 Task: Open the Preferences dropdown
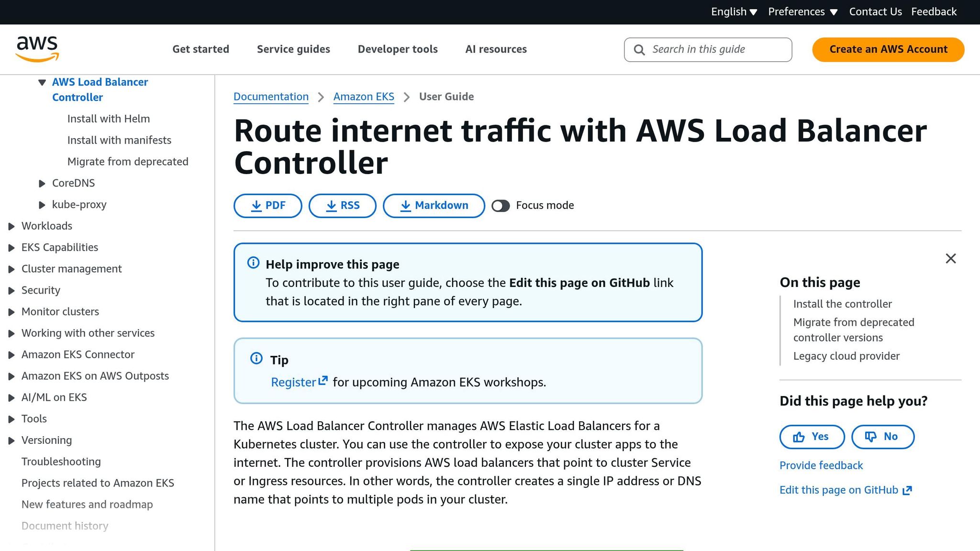[802, 12]
